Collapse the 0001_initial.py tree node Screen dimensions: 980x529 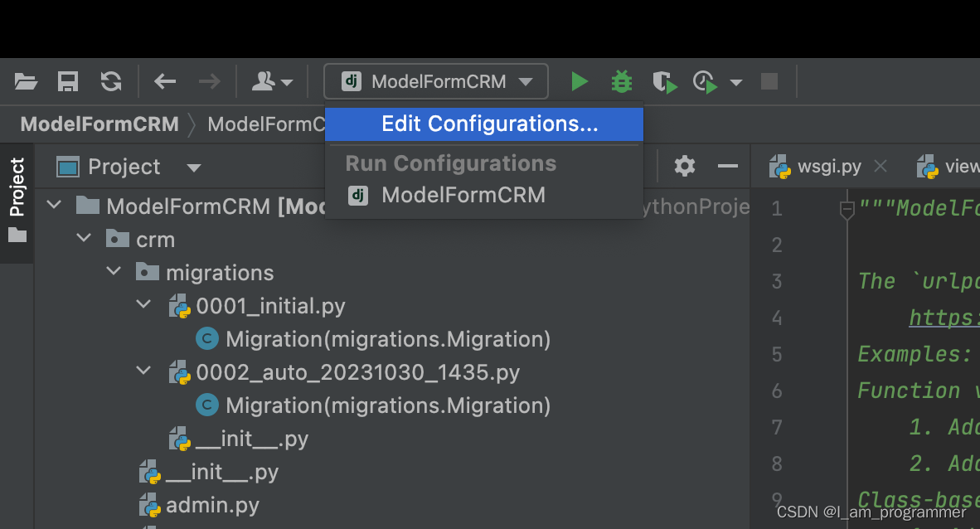coord(143,305)
